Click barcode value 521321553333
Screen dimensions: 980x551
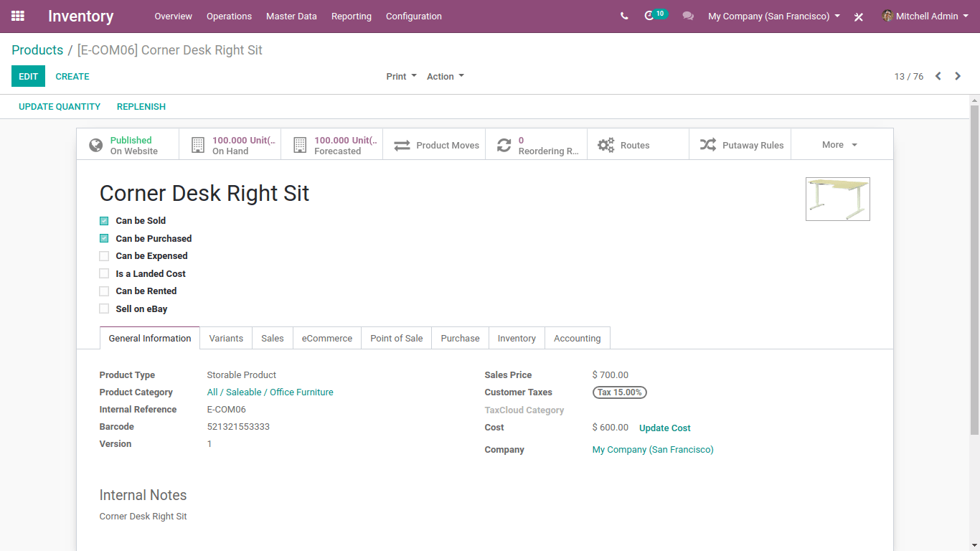(x=238, y=426)
